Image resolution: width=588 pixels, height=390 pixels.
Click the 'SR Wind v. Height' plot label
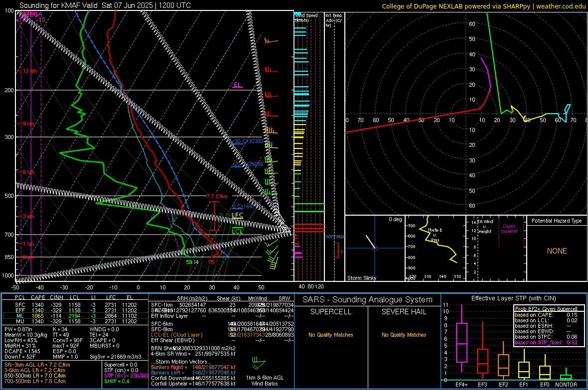point(485,227)
